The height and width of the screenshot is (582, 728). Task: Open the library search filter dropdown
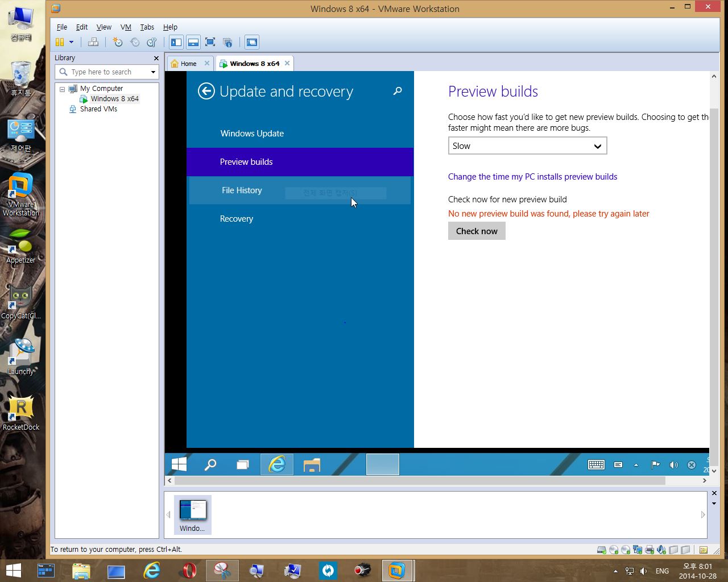(153, 72)
